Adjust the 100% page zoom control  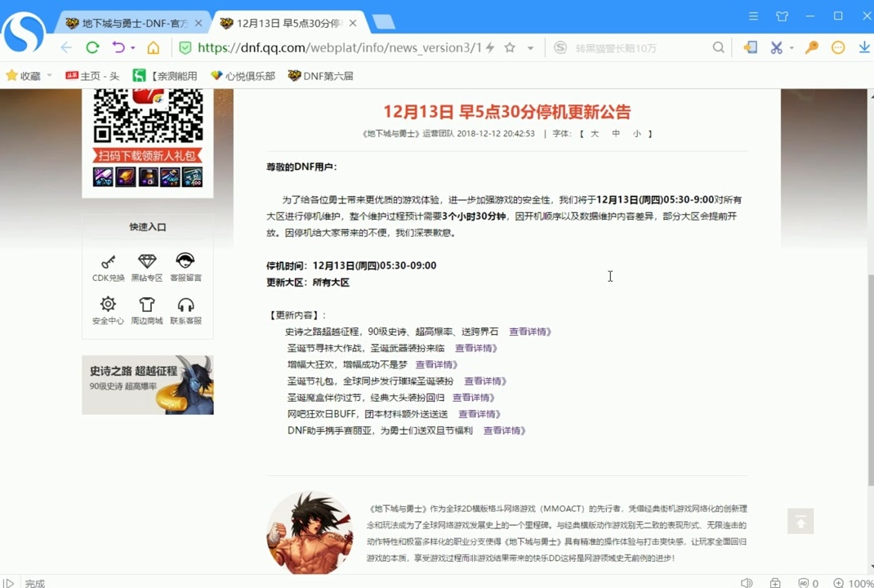click(854, 583)
